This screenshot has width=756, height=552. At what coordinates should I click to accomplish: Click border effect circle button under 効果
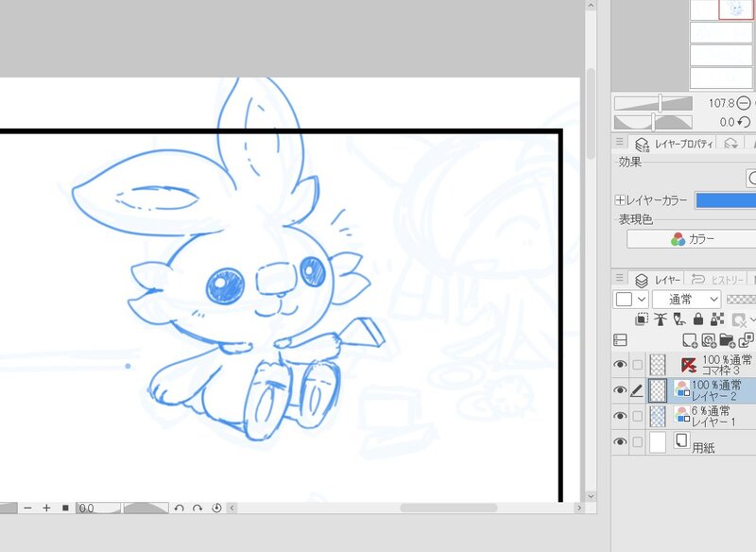tap(751, 178)
